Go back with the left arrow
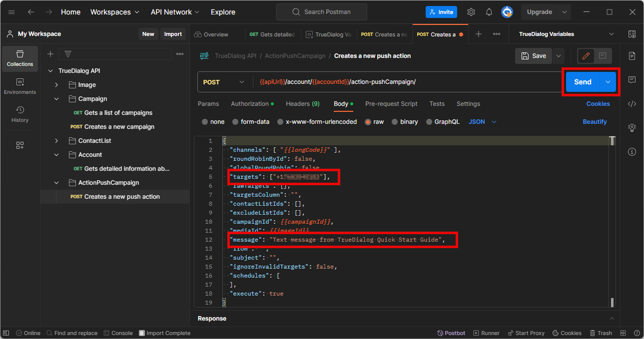644x339 pixels. [31, 12]
